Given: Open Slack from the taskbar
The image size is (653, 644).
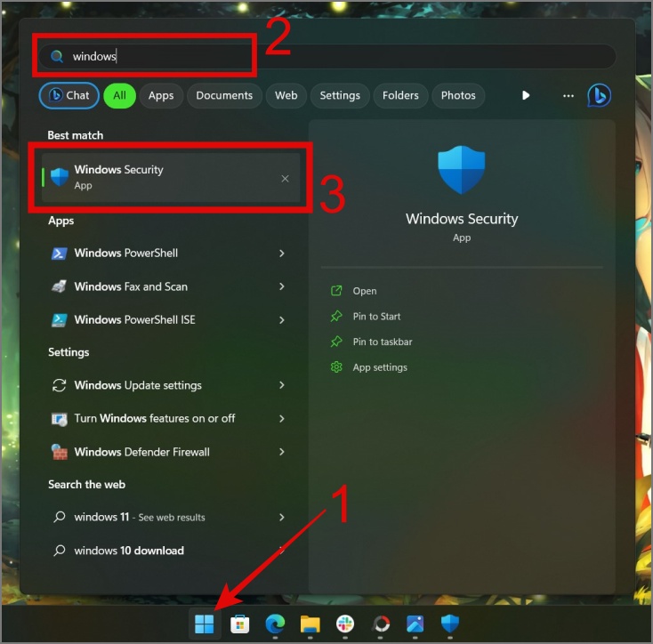Looking at the screenshot, I should click(345, 624).
